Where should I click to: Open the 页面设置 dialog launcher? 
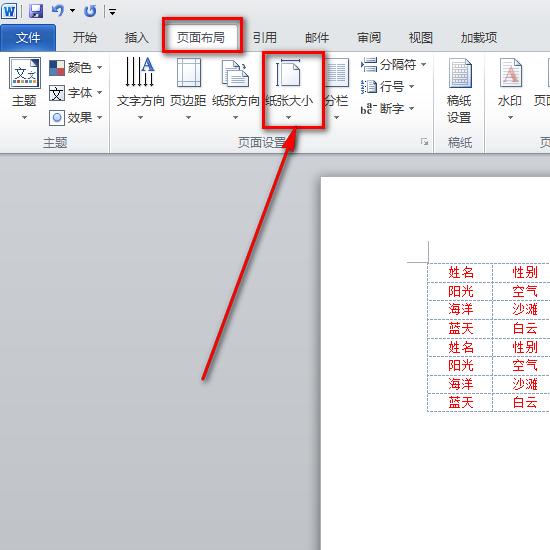(424, 142)
